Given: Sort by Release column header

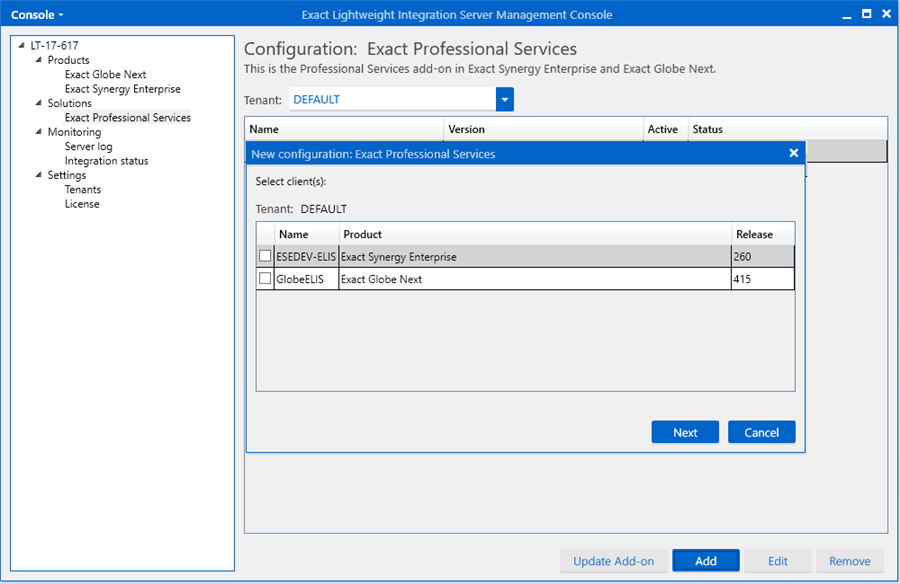Looking at the screenshot, I should coord(763,234).
